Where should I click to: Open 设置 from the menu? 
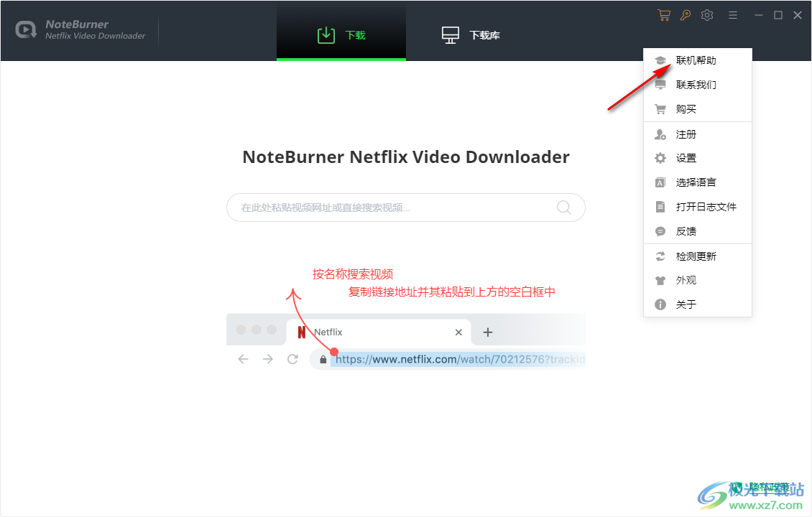coord(698,159)
